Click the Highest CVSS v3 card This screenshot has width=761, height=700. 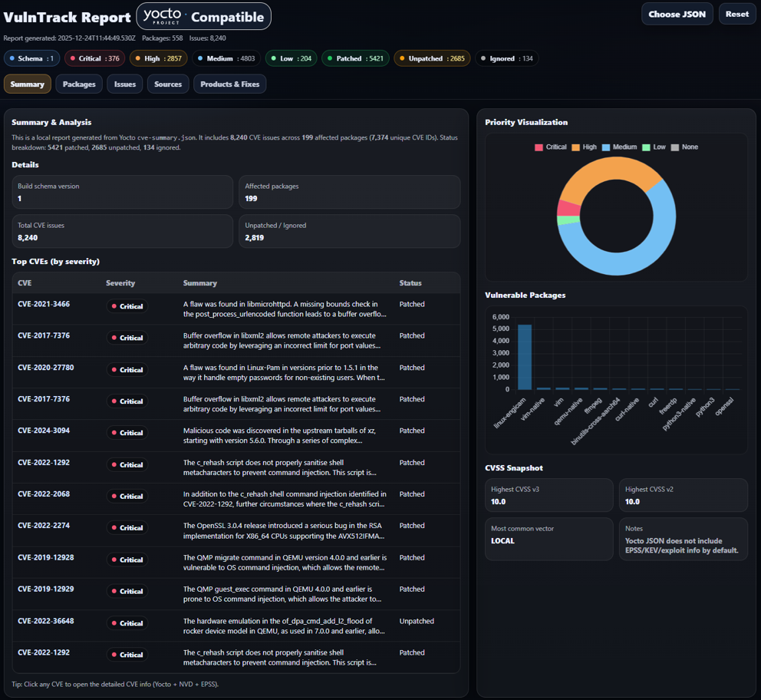[549, 495]
